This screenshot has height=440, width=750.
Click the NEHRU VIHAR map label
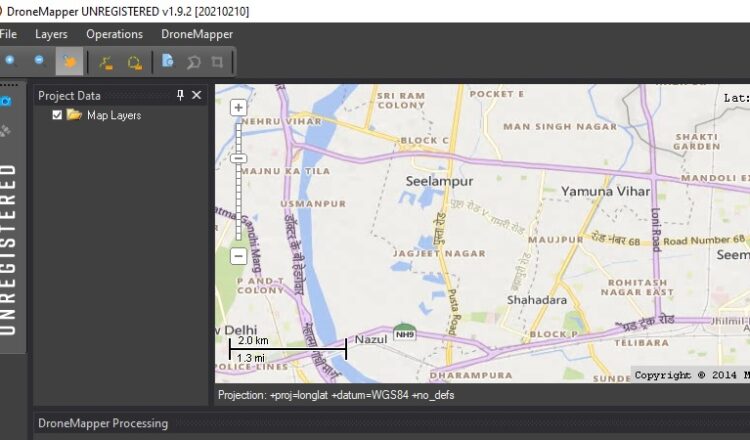(x=281, y=121)
